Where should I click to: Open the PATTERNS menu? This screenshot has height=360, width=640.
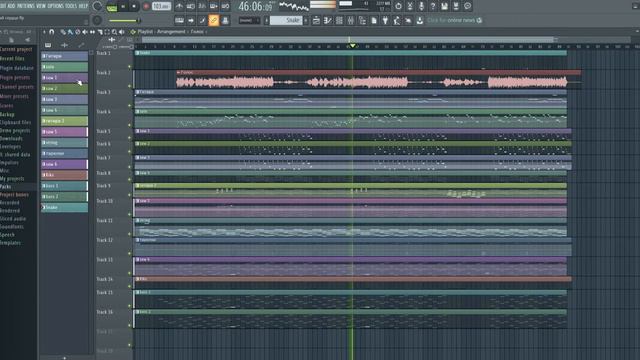pyautogui.click(x=26, y=6)
